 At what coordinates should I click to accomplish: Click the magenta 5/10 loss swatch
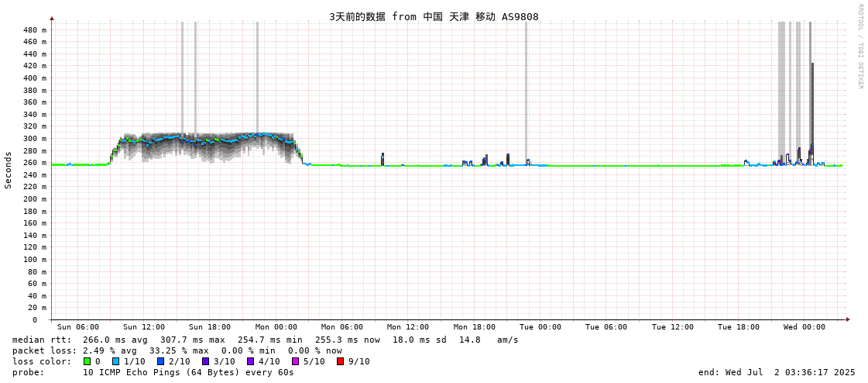coord(296,361)
